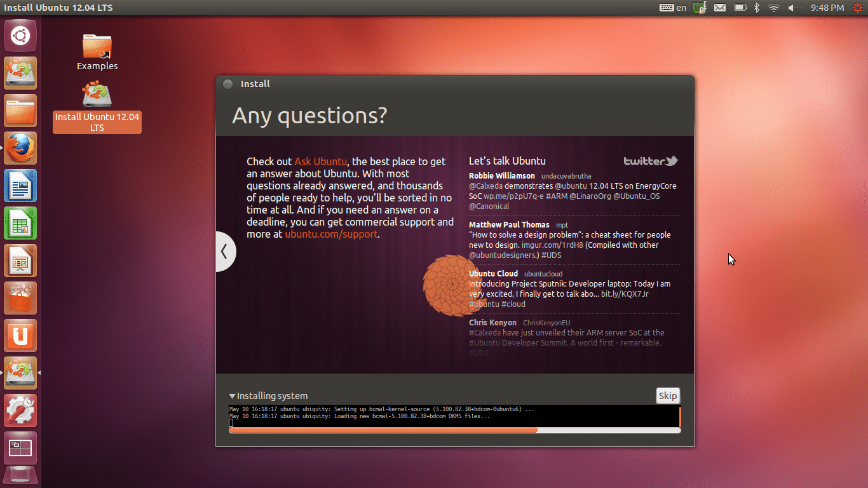This screenshot has width=868, height=488.
Task: Click the "Let's talk Ubuntu" heading
Action: pyautogui.click(x=507, y=161)
